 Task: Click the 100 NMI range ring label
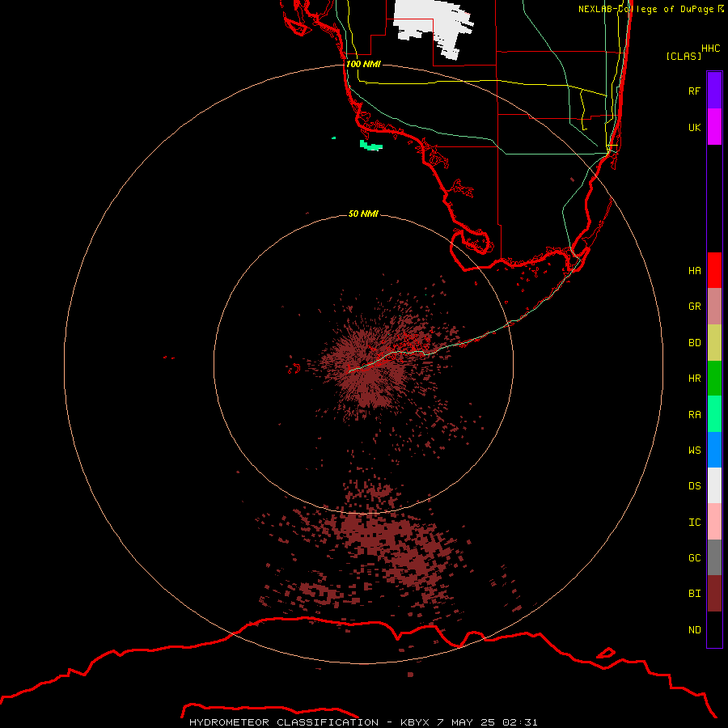click(x=363, y=64)
